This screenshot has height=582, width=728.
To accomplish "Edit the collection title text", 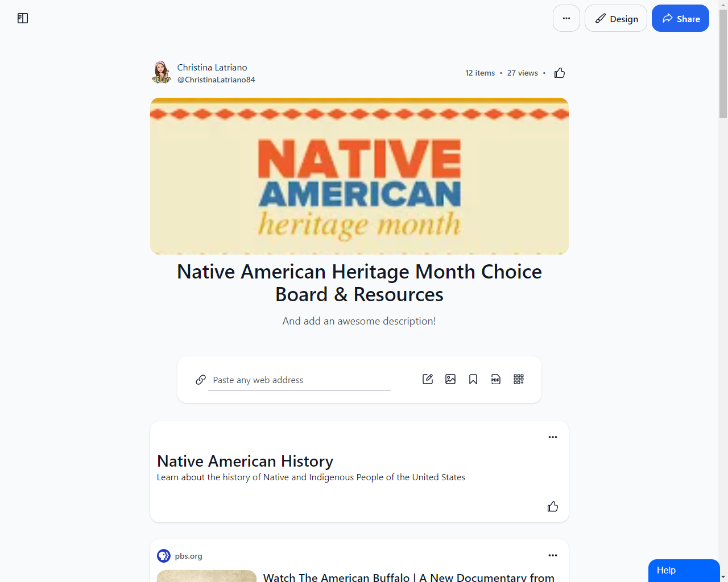I will pos(359,283).
